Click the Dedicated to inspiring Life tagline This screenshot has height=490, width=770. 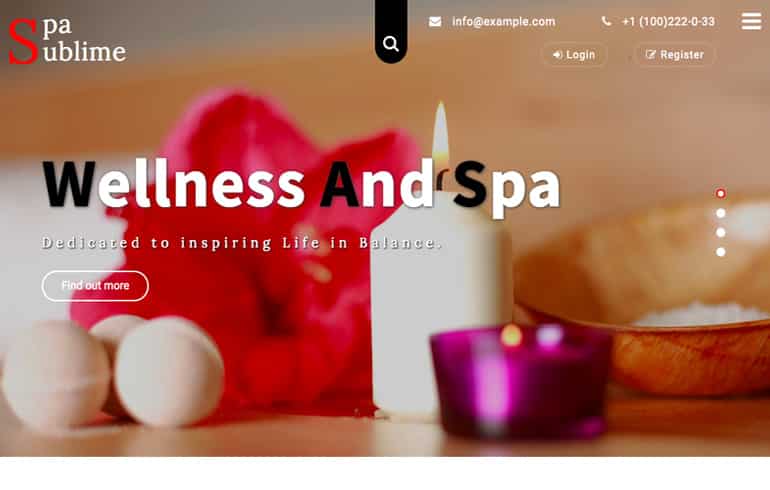click(x=242, y=243)
